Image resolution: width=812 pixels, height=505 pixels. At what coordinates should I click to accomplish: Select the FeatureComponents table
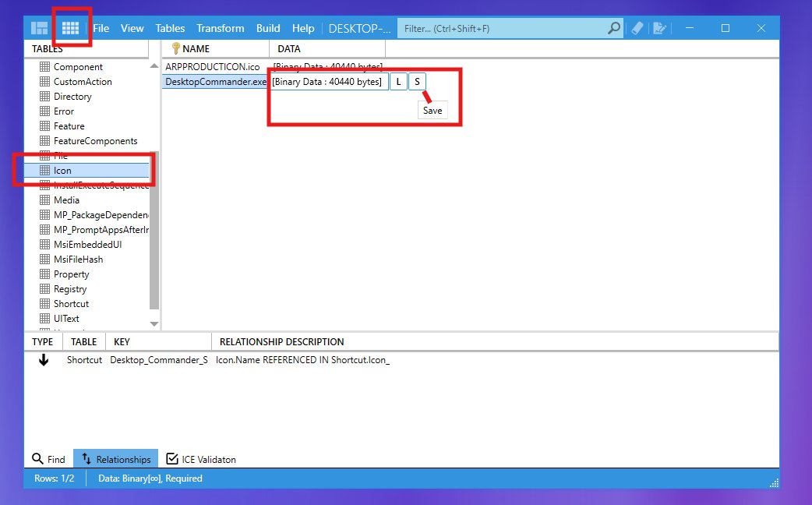point(95,141)
